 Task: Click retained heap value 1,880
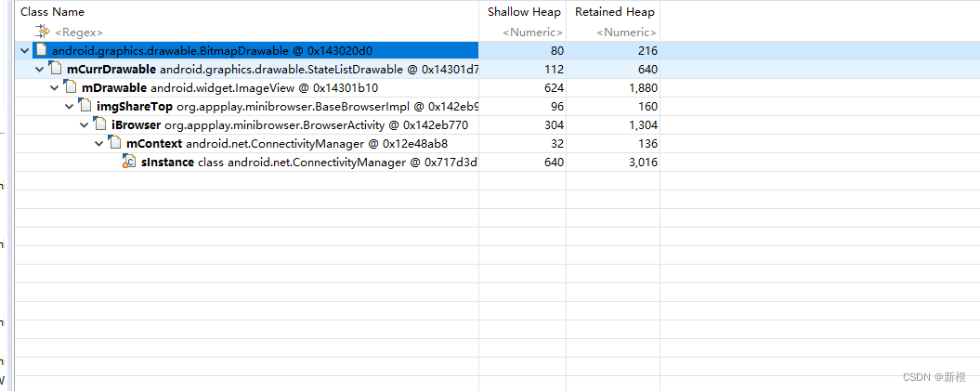644,88
